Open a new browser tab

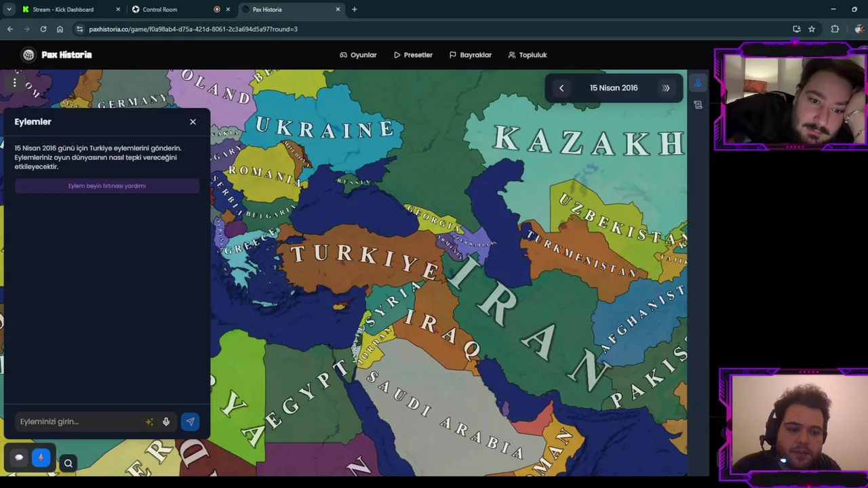point(354,9)
